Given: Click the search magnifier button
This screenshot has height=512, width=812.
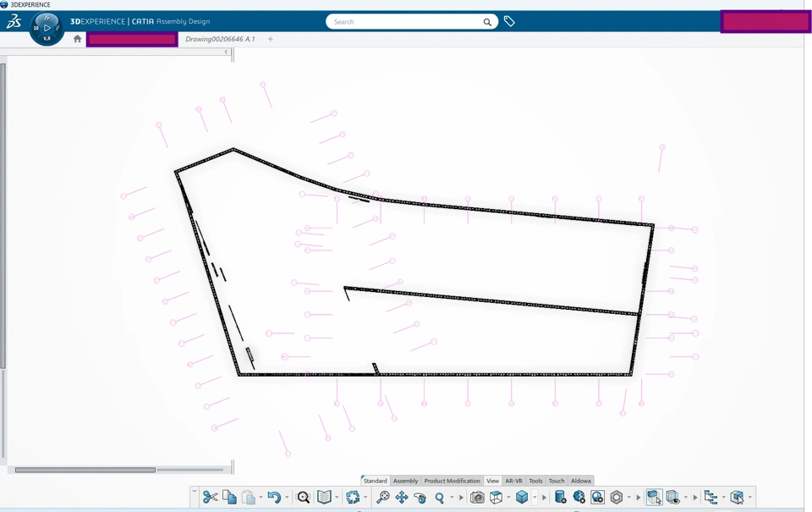Looking at the screenshot, I should click(487, 22).
